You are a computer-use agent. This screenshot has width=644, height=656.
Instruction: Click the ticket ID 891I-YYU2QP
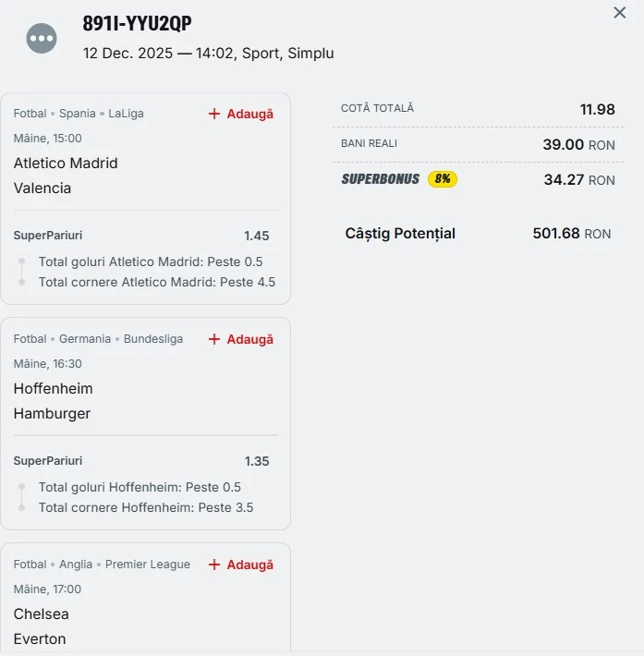tap(138, 24)
